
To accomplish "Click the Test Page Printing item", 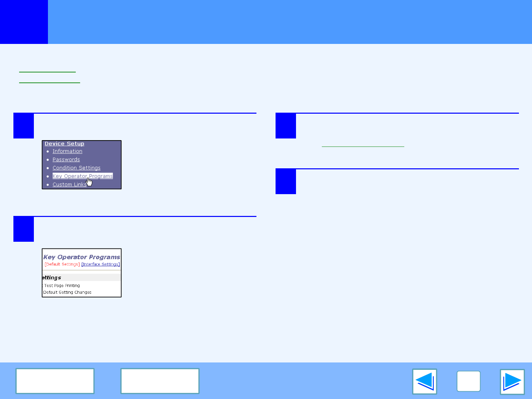I will pyautogui.click(x=62, y=286).
